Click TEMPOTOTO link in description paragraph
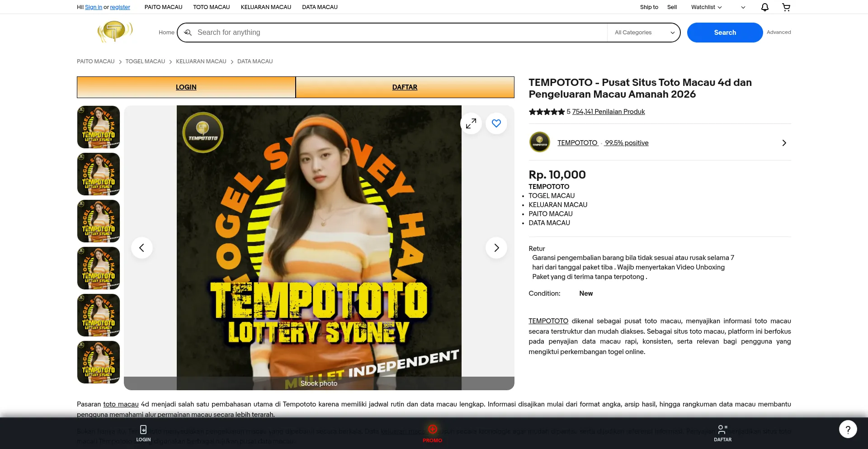Screen dimensions: 868x449 pyautogui.click(x=548, y=321)
